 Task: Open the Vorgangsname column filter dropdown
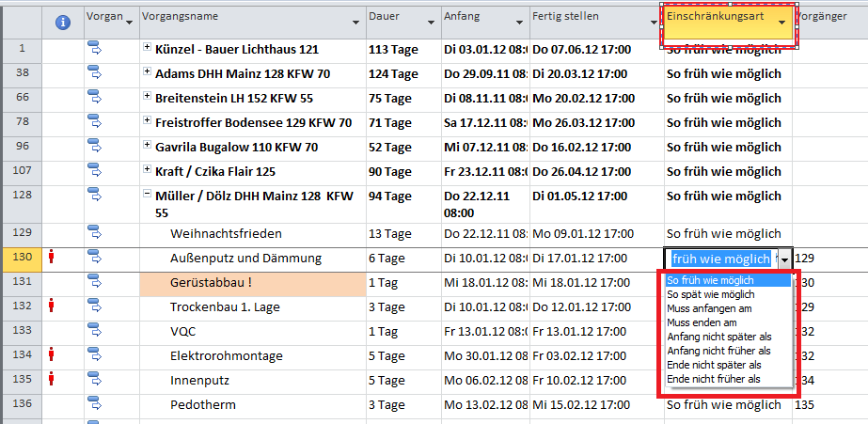tap(356, 23)
